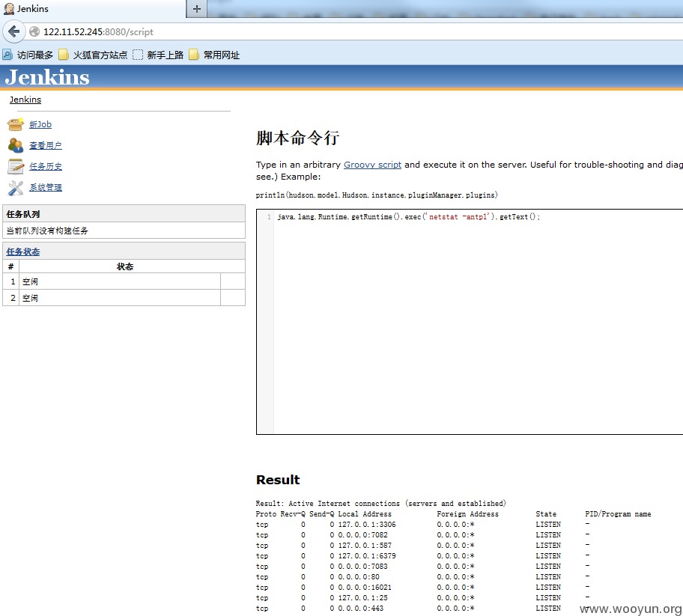Open a new browser tab with plus button
The image size is (683, 616).
[196, 9]
